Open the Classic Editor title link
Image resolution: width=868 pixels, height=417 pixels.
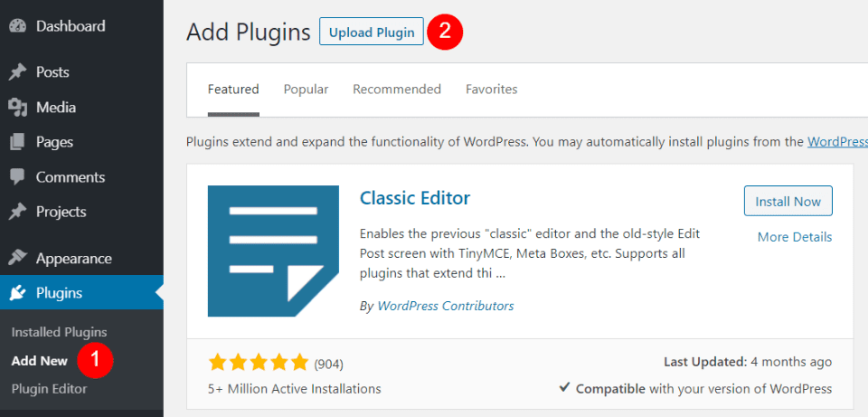click(415, 198)
